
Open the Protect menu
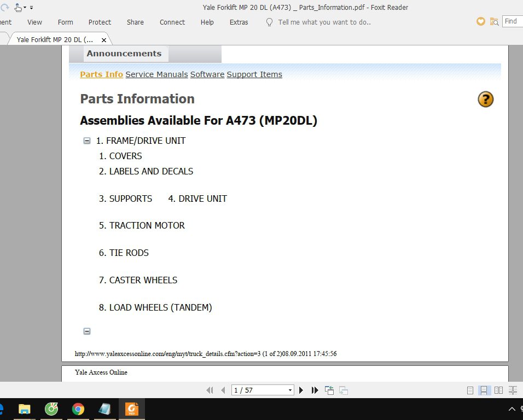click(x=100, y=22)
